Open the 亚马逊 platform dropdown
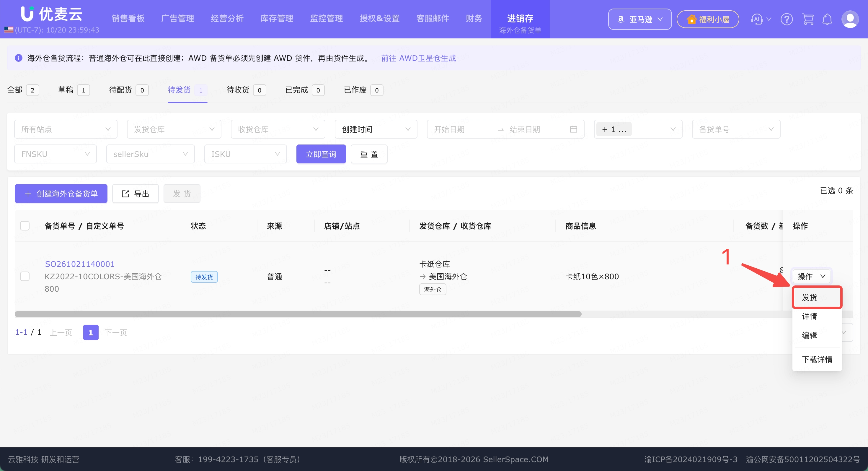 tap(639, 19)
